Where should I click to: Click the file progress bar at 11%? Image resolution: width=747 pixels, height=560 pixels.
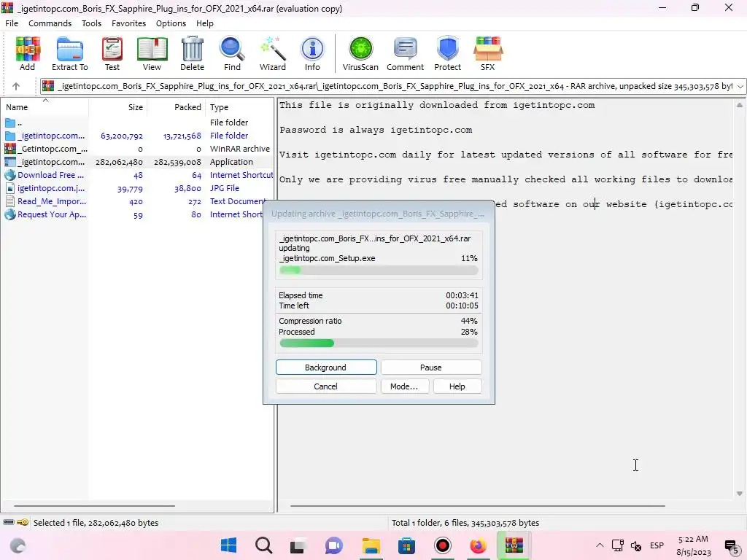pos(379,270)
